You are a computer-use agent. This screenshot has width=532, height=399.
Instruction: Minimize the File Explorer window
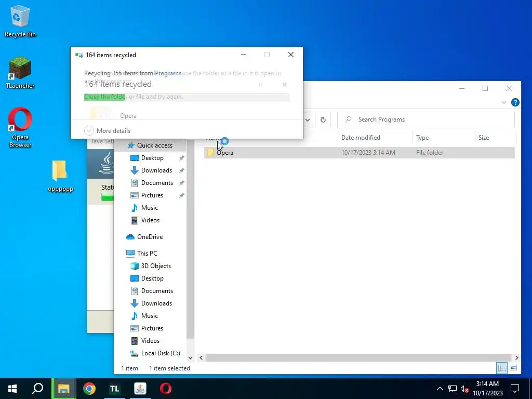point(462,88)
